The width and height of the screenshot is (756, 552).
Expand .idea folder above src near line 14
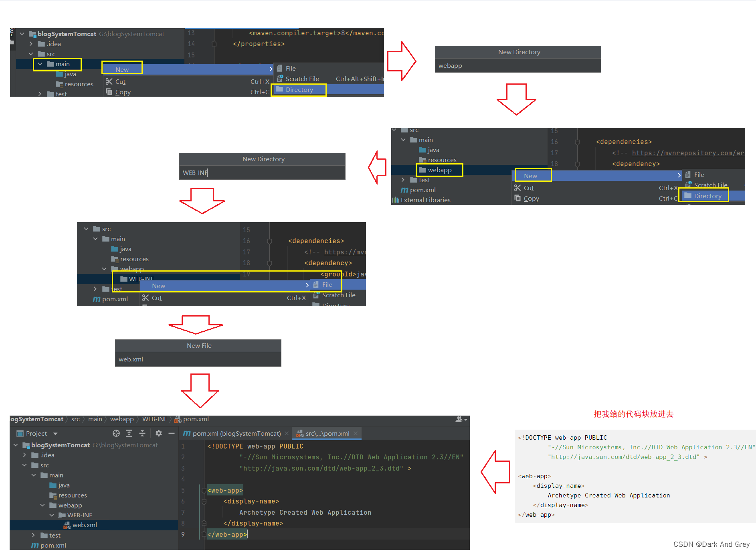31,44
